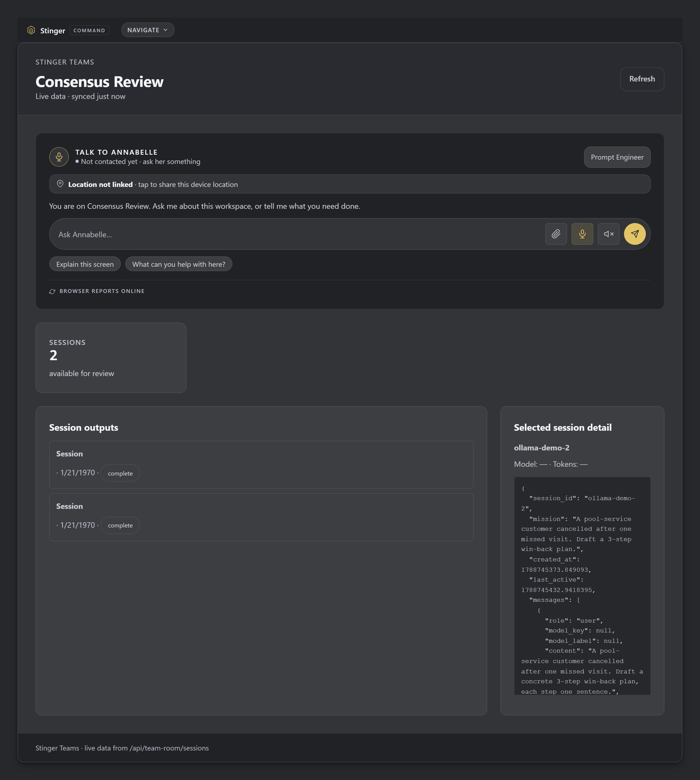Click the Stinger hexagon logo icon

[31, 30]
